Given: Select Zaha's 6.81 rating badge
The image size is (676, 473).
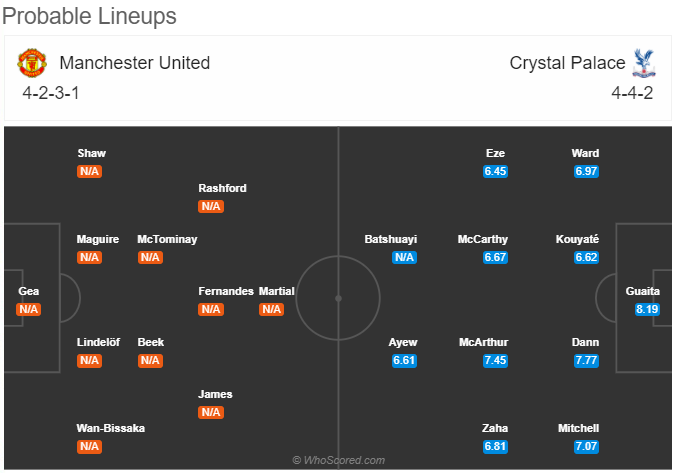Looking at the screenshot, I should (495, 446).
